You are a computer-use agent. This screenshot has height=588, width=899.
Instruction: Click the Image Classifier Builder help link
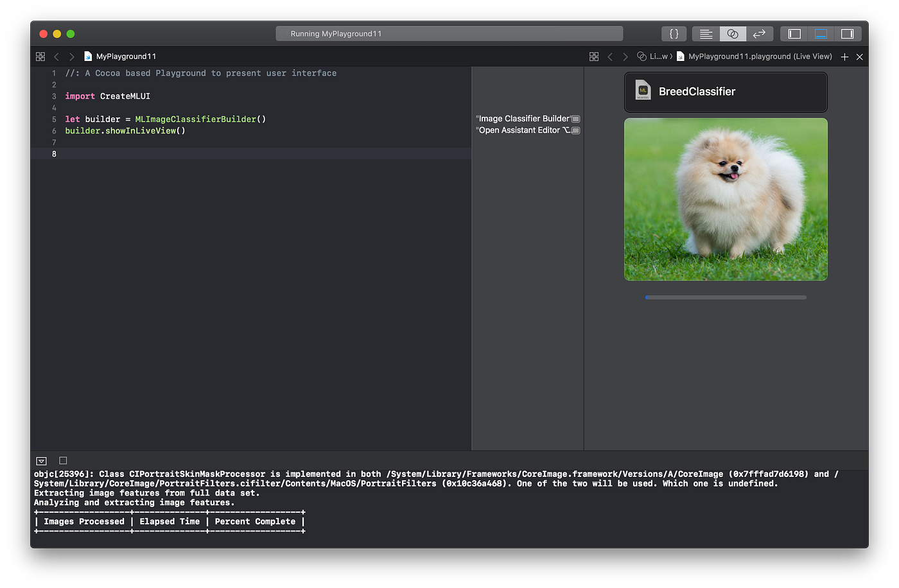pos(527,118)
